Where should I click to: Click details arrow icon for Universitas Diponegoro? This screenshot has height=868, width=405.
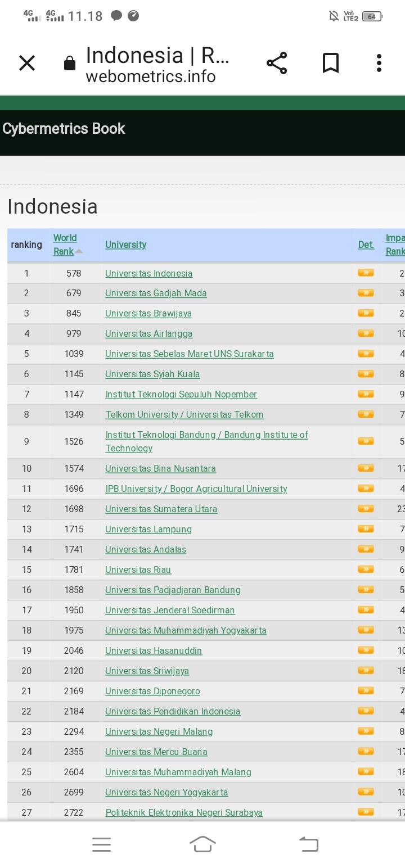(366, 690)
